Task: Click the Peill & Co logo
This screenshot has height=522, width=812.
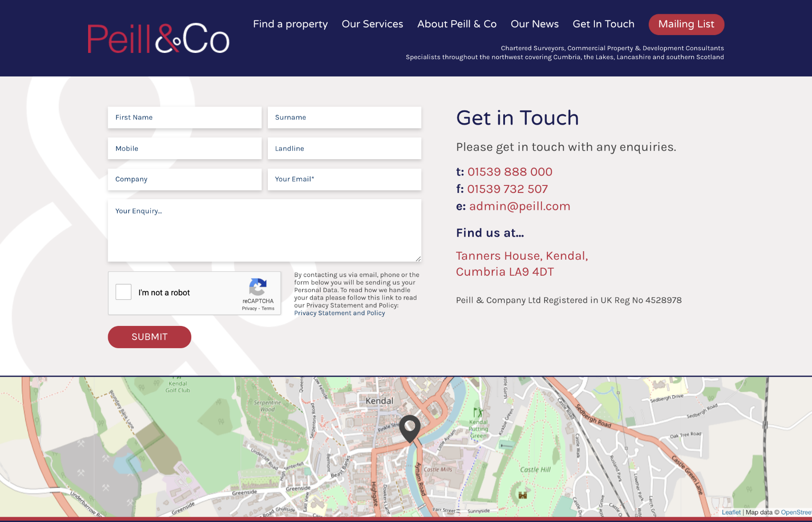Action: (x=158, y=38)
